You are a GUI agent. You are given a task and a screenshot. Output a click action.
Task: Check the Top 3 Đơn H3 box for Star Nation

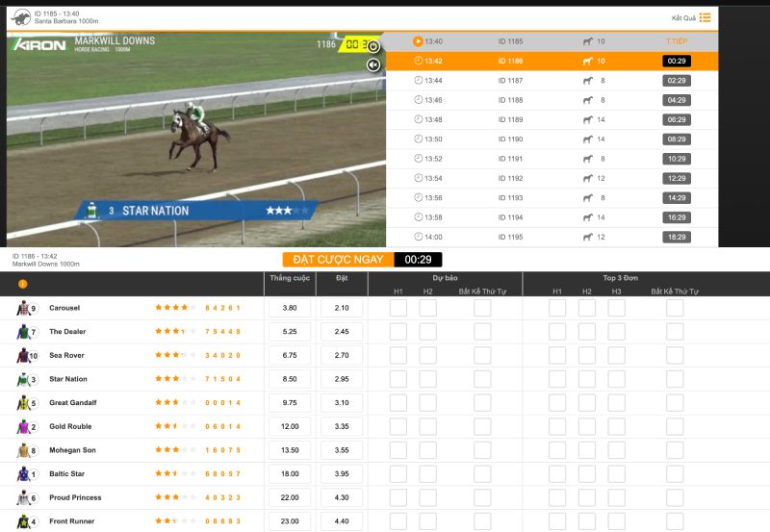coord(616,379)
